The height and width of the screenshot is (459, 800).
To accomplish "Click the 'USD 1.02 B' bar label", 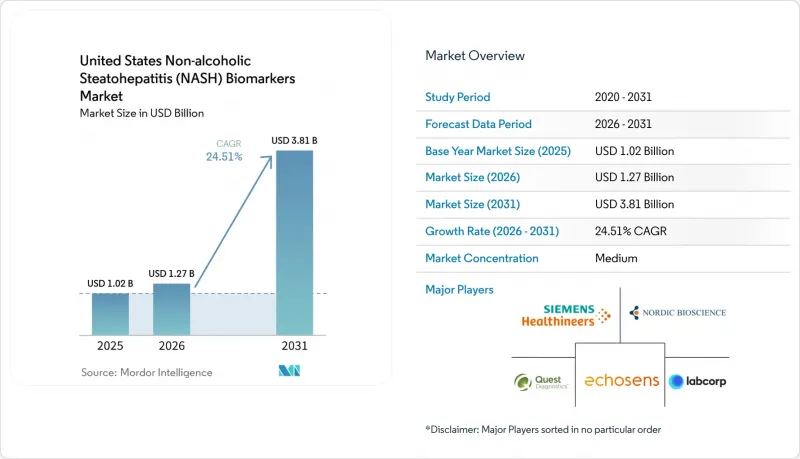I will pyautogui.click(x=110, y=283).
